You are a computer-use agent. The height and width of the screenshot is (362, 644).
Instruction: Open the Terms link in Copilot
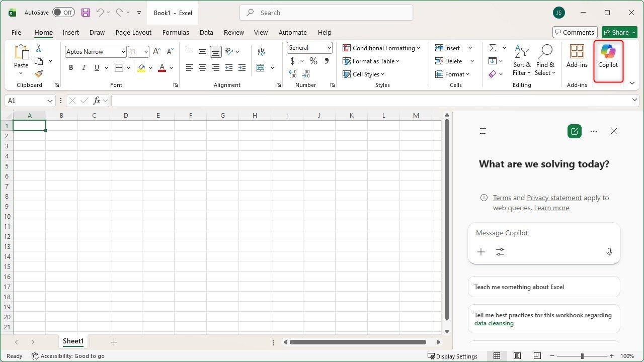(502, 198)
